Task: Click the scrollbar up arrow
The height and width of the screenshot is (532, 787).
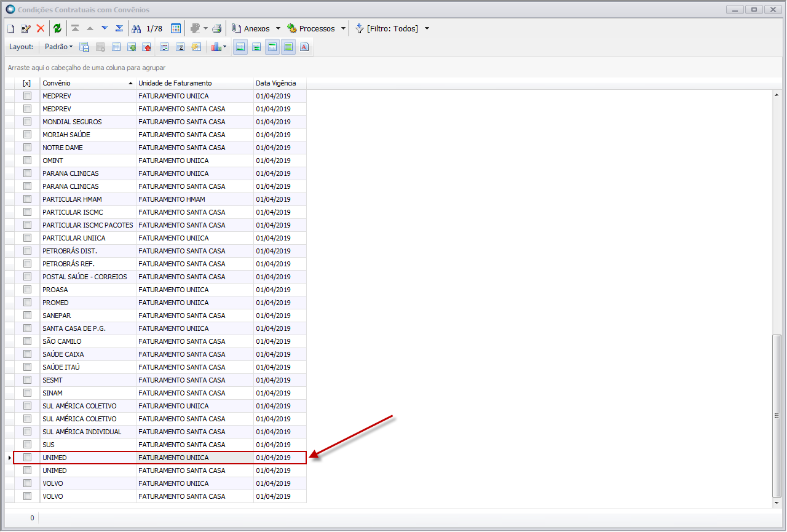Action: [777, 95]
